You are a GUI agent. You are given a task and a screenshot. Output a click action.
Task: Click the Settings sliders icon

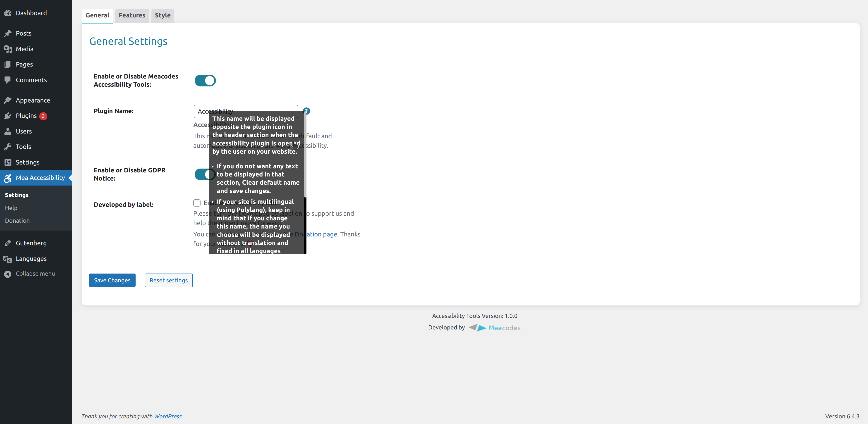pos(8,162)
